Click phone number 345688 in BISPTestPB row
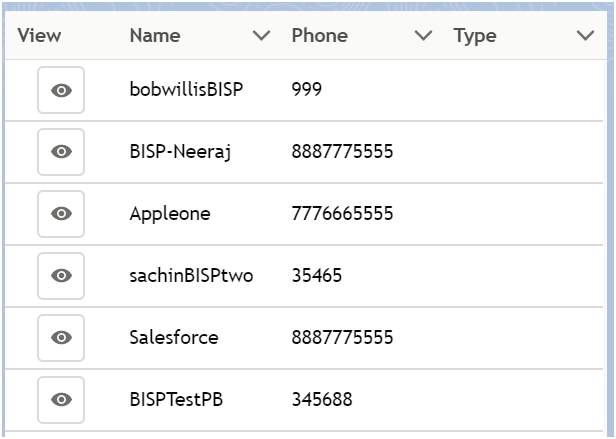The image size is (616, 439). [x=322, y=400]
